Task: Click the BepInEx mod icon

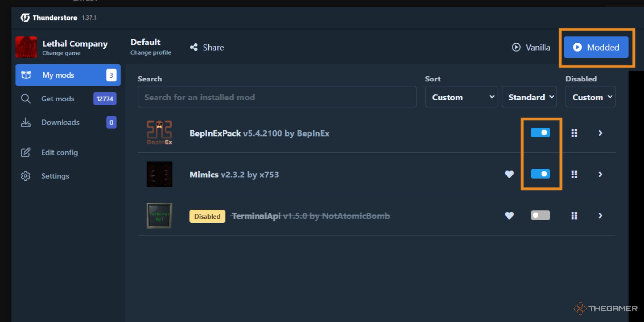Action: click(159, 133)
